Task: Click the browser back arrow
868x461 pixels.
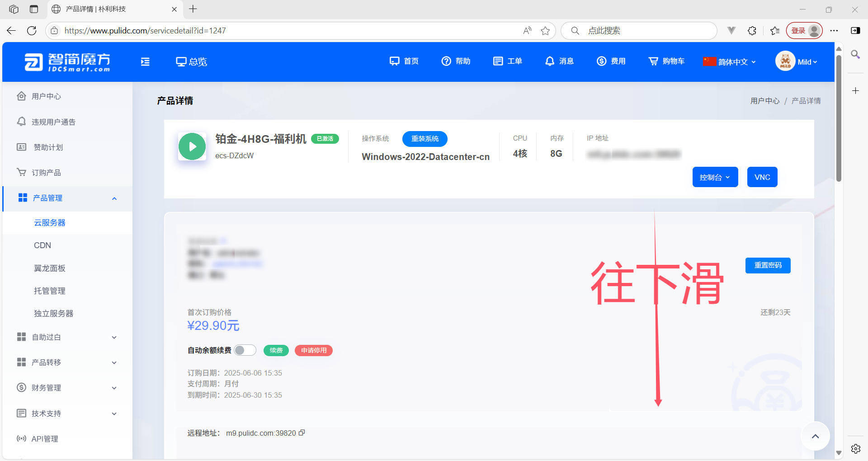Action: [11, 31]
